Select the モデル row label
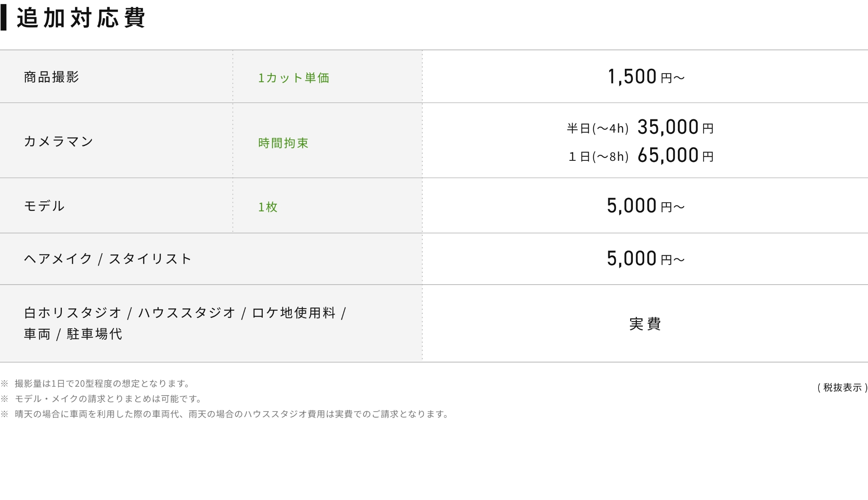This screenshot has height=500, width=868. pos(44,206)
